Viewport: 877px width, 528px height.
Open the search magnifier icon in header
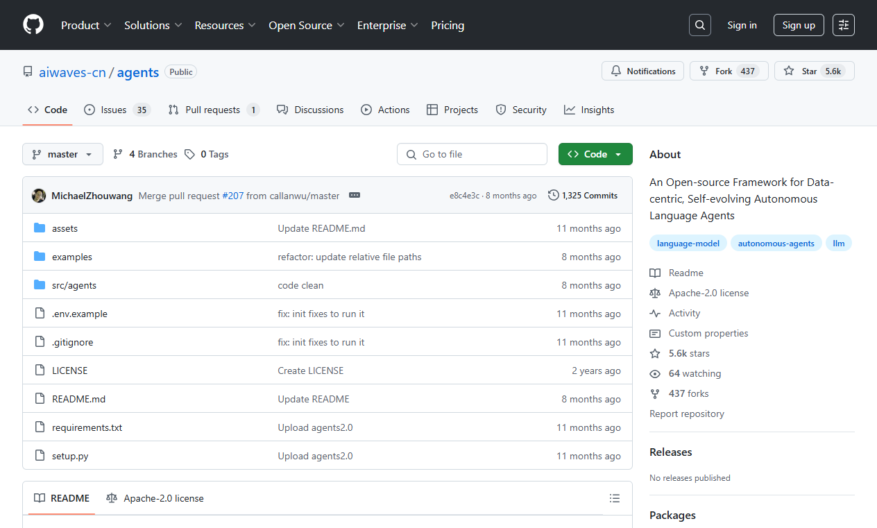coord(700,25)
